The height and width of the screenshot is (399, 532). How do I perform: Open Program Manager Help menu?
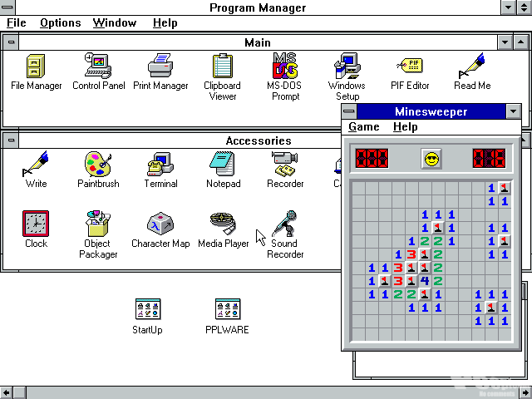[165, 23]
